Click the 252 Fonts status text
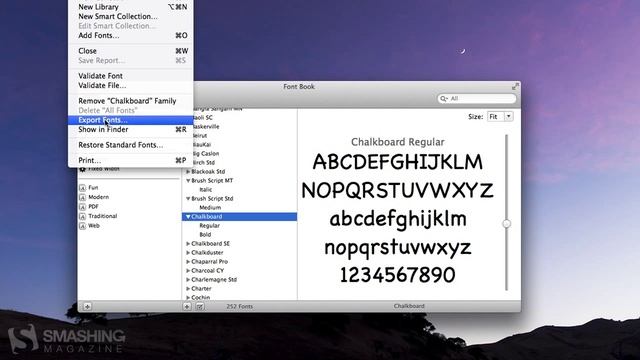640x360 pixels. tap(240, 306)
